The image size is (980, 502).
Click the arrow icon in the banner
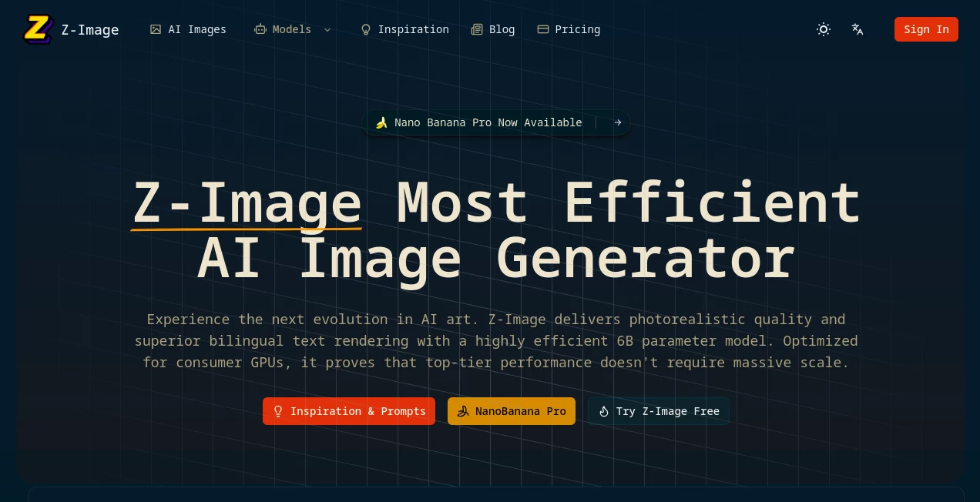point(618,122)
